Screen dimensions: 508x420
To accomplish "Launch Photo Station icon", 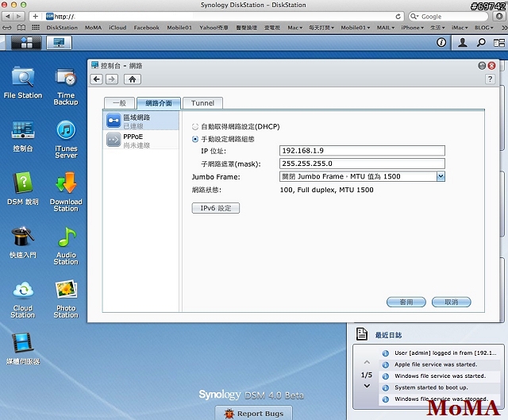I will (66, 299).
